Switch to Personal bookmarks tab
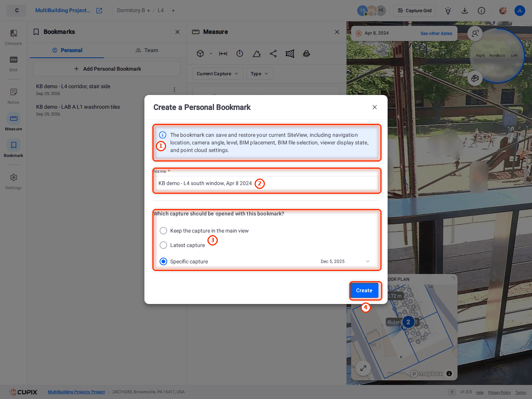 click(x=67, y=50)
